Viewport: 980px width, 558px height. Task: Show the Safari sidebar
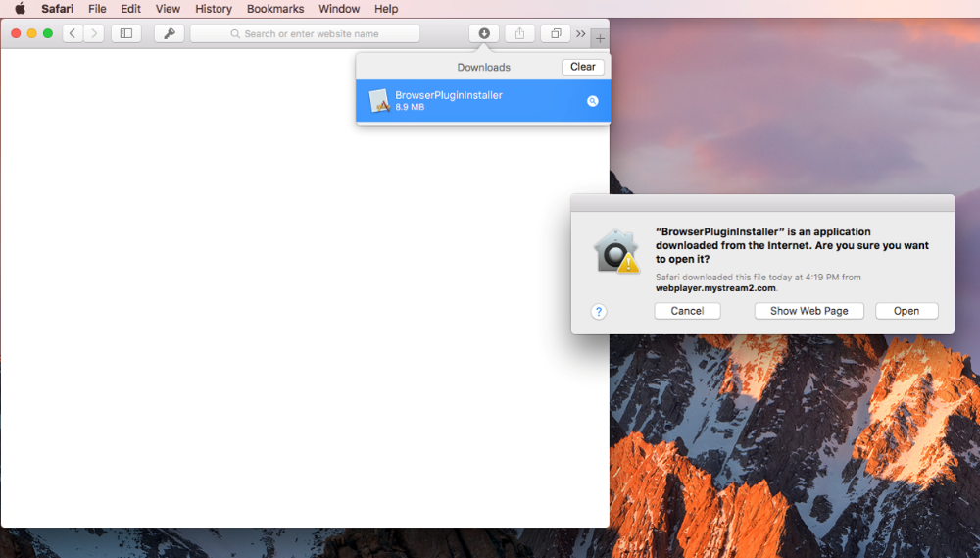(x=126, y=33)
